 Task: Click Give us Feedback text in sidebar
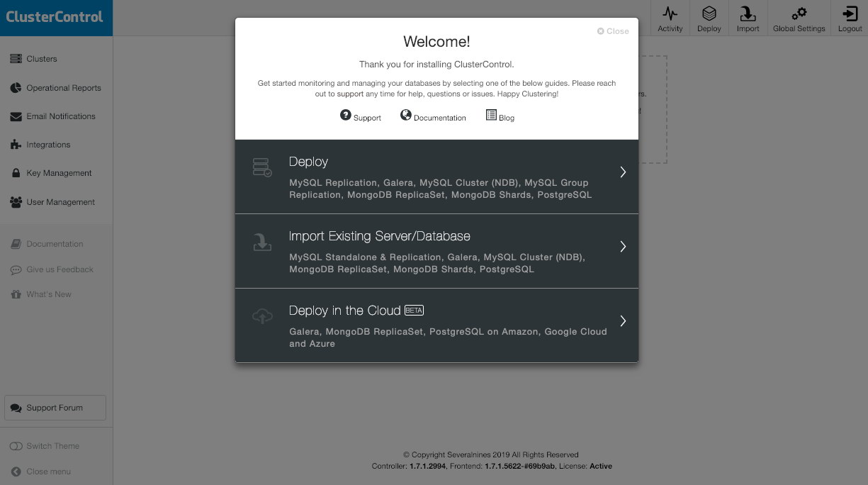tap(60, 269)
